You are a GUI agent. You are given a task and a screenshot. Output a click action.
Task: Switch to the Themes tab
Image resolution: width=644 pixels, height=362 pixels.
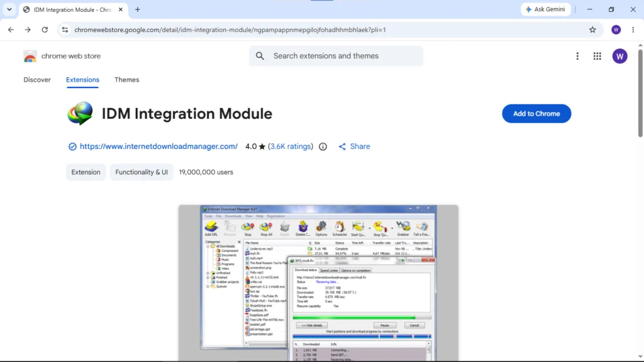126,80
